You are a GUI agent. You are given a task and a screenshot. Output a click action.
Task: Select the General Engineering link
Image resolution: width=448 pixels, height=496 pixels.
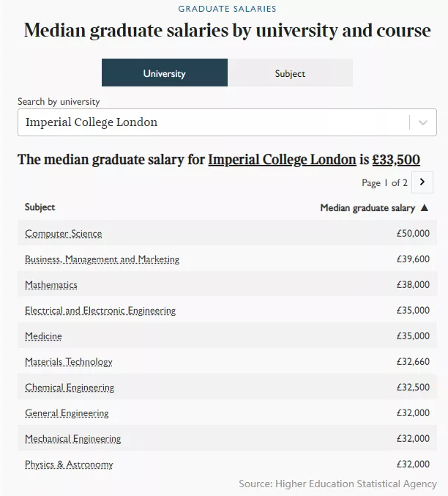point(67,413)
